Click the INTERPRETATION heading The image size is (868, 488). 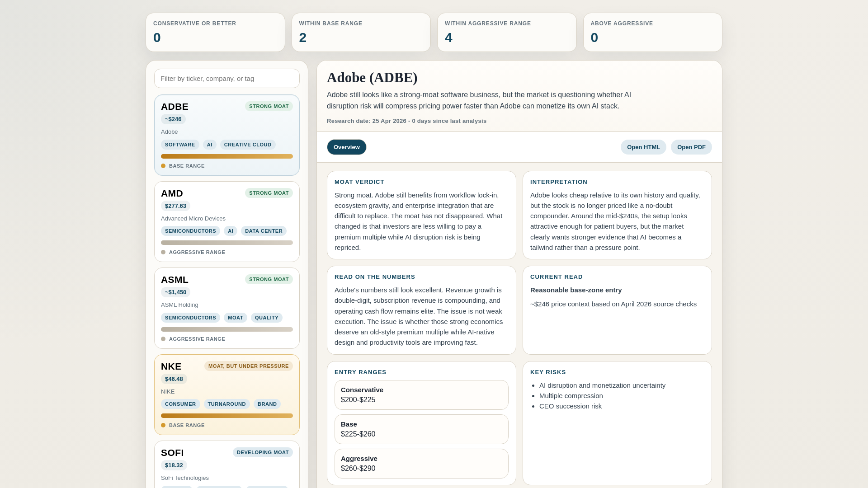tap(559, 182)
